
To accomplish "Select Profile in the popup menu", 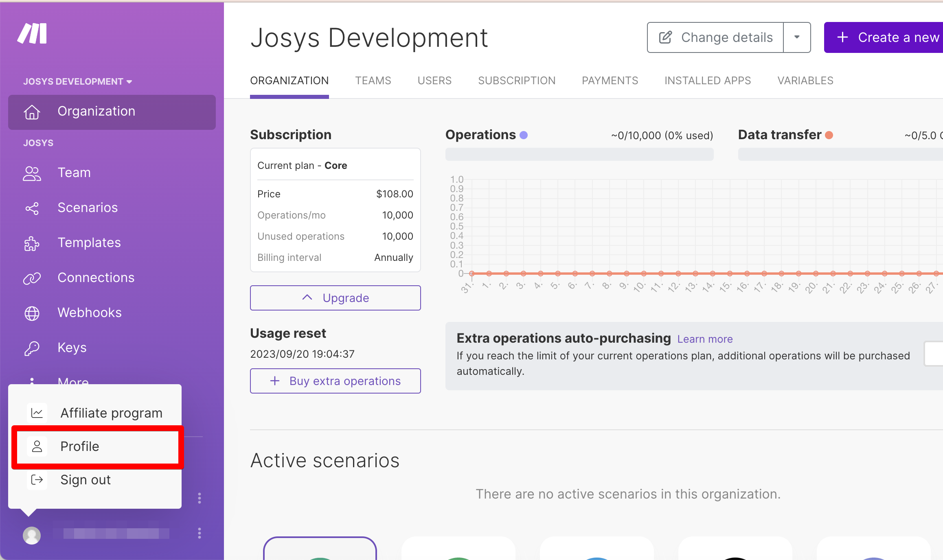I will pos(79,446).
